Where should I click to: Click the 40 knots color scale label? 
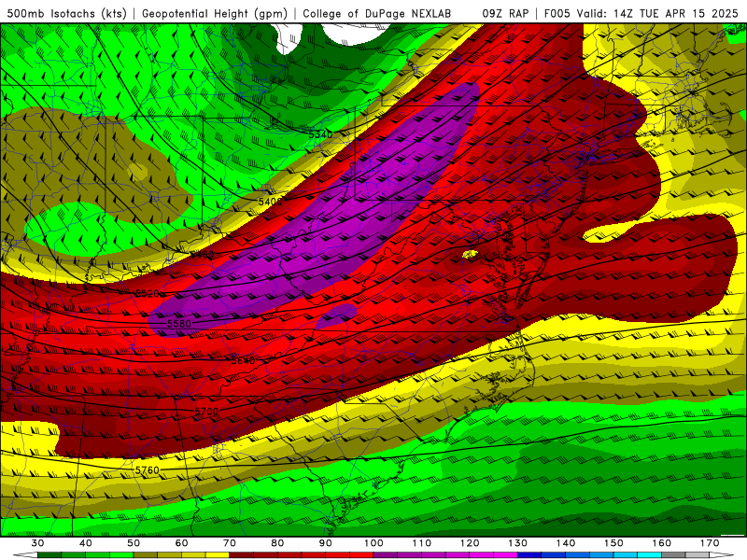coord(86,543)
